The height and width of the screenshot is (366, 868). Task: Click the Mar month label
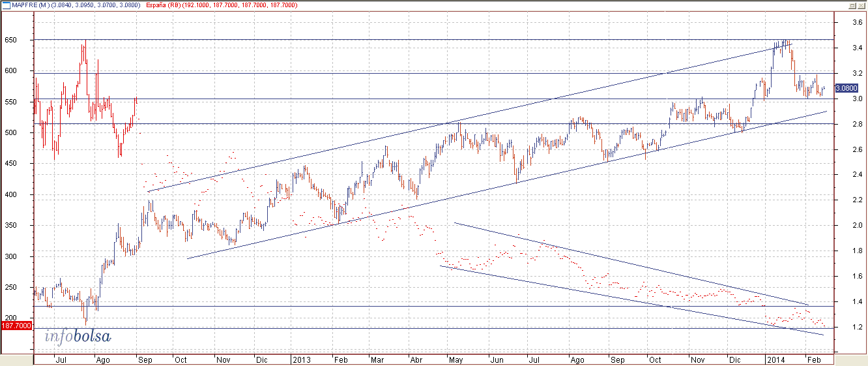(x=378, y=359)
